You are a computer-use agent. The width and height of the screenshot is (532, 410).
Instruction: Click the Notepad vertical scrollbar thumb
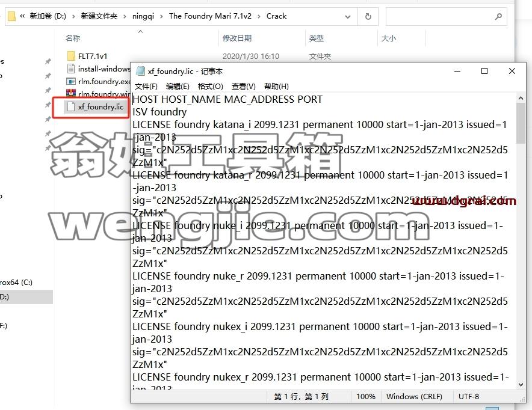[x=521, y=123]
